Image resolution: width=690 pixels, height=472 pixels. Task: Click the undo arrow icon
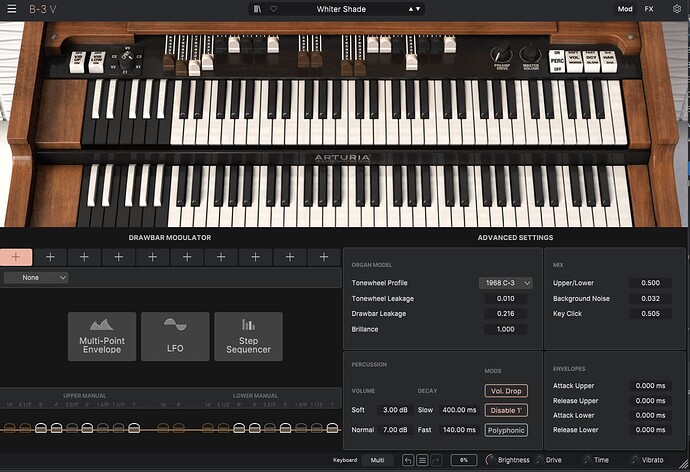(x=408, y=460)
